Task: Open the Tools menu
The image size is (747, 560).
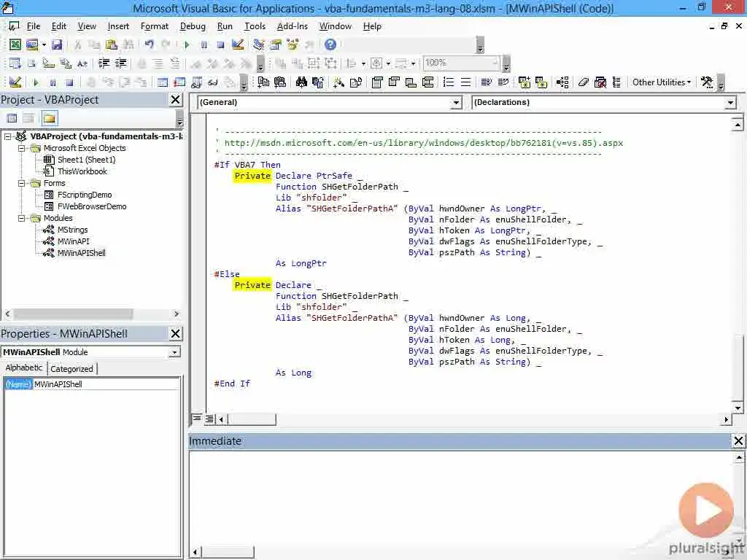Action: click(x=255, y=26)
